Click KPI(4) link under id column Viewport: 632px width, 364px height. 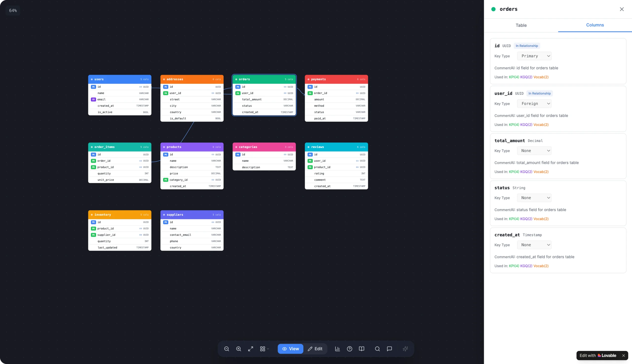tap(514, 77)
